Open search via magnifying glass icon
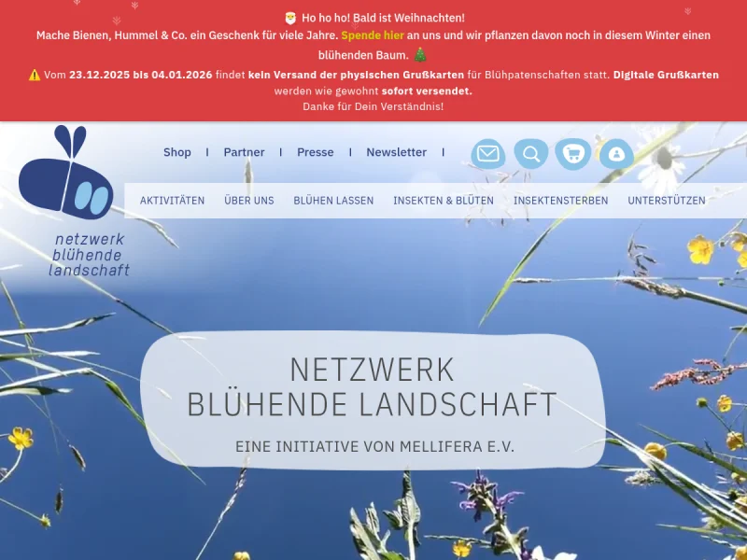This screenshot has height=560, width=747. (x=530, y=153)
